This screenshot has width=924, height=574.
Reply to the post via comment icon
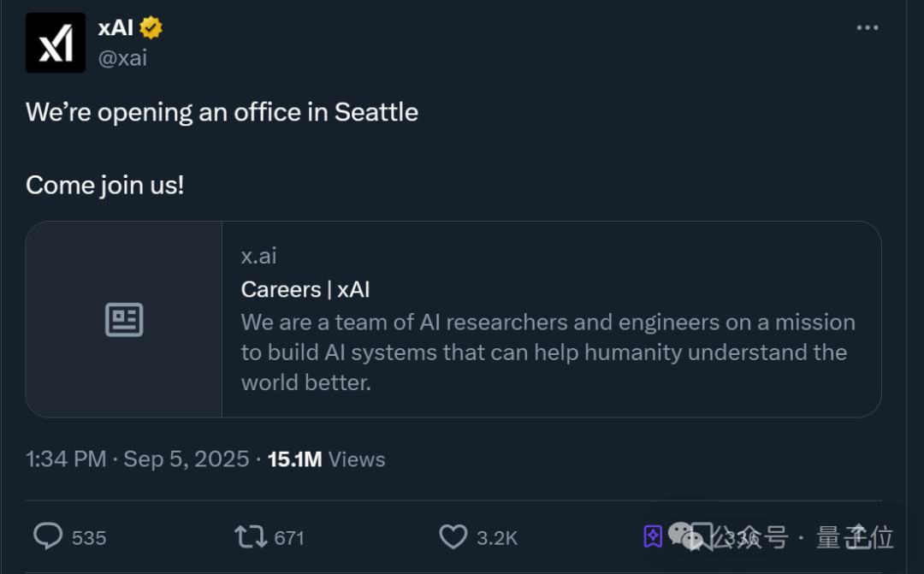click(x=48, y=536)
